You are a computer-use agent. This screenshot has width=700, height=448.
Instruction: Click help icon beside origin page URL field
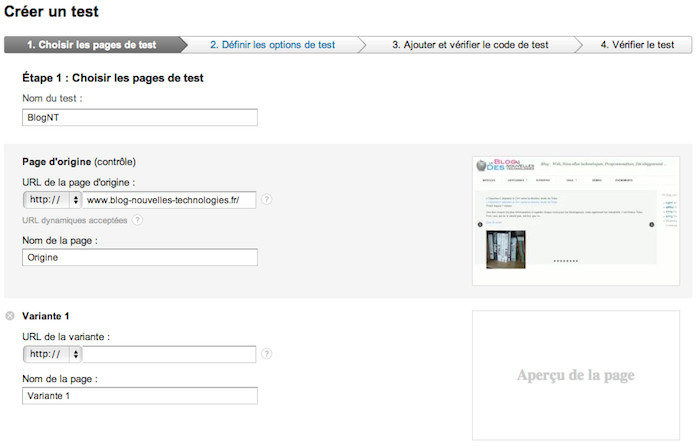(266, 199)
